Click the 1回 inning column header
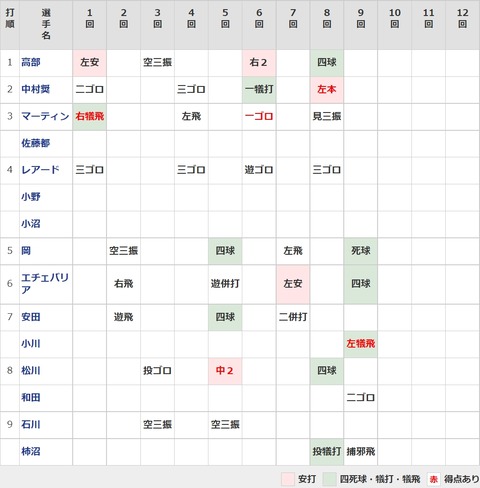This screenshot has height=488, width=480. [x=90, y=25]
